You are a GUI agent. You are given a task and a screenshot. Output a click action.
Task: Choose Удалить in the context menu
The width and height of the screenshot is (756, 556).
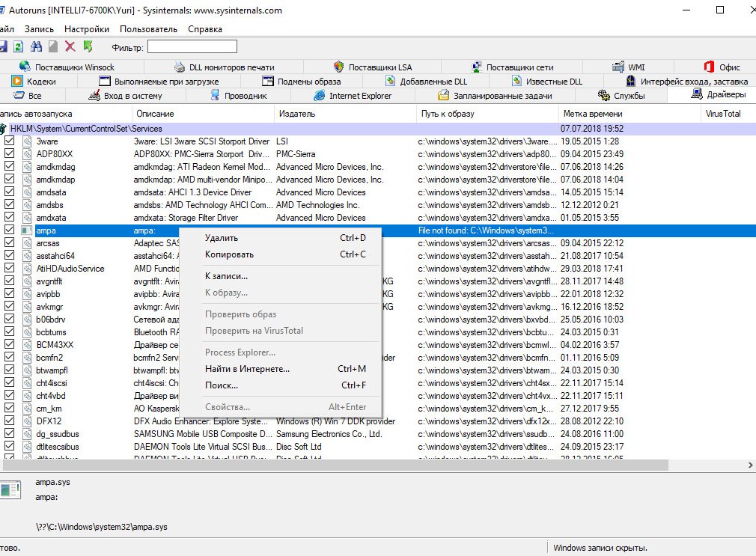(x=280, y=238)
